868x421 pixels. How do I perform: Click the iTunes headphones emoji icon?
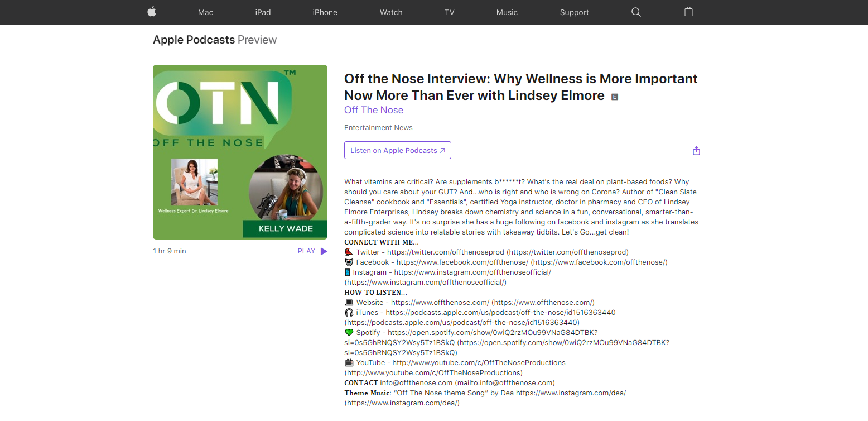[349, 312]
